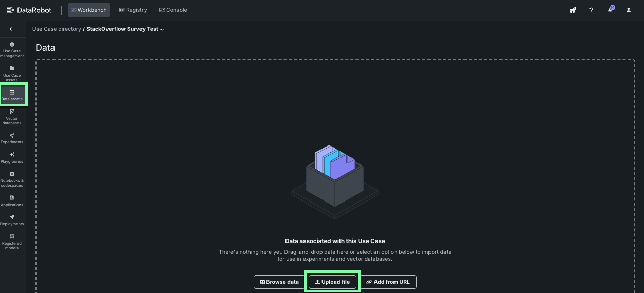Open Applications sidebar item
Screen dimensions: 644x293
point(12,200)
